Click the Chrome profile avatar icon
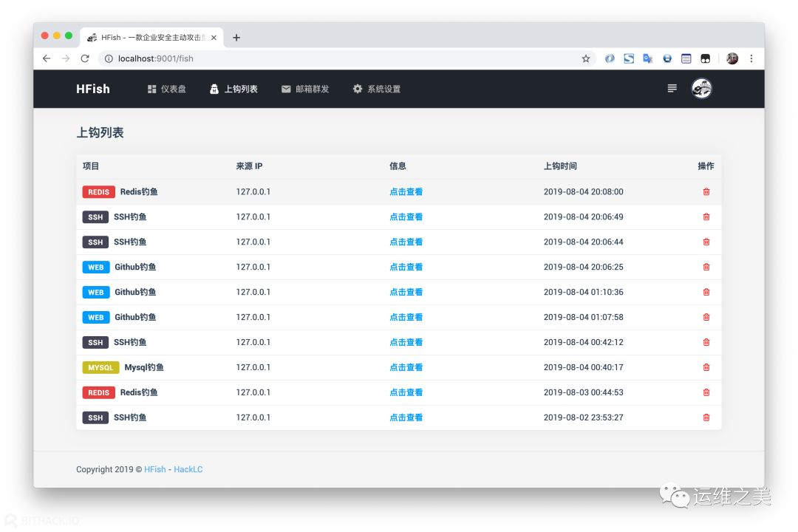This screenshot has height=532, width=798. pyautogui.click(x=731, y=58)
